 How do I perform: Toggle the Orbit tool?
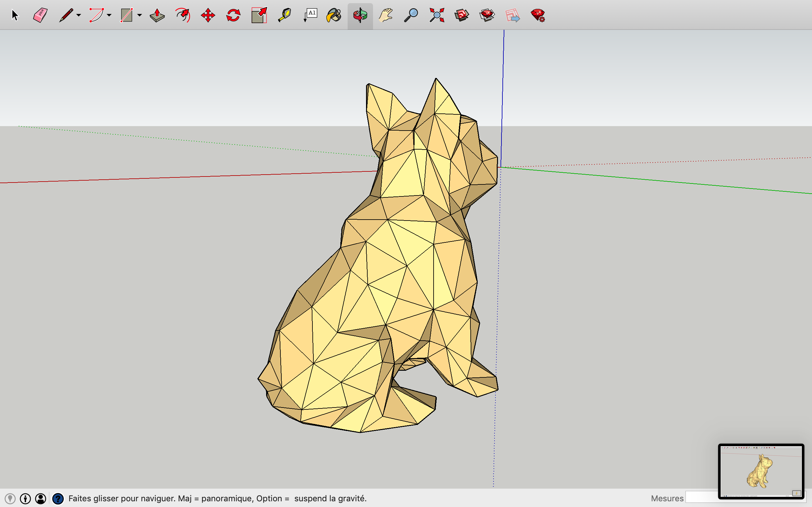coord(360,15)
